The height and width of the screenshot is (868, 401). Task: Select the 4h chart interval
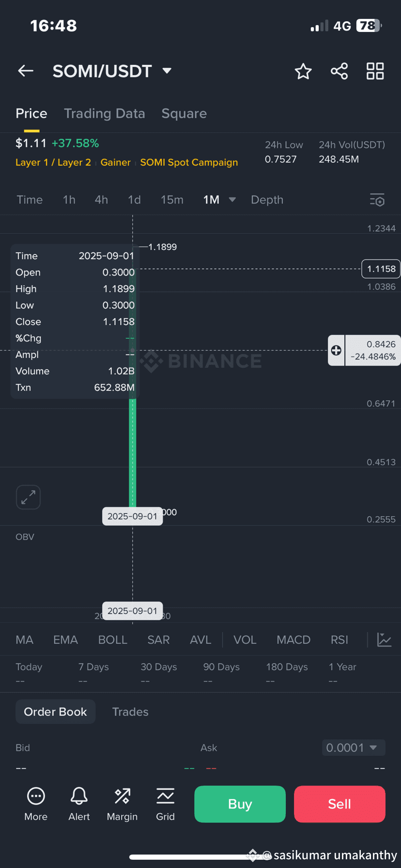pyautogui.click(x=101, y=200)
